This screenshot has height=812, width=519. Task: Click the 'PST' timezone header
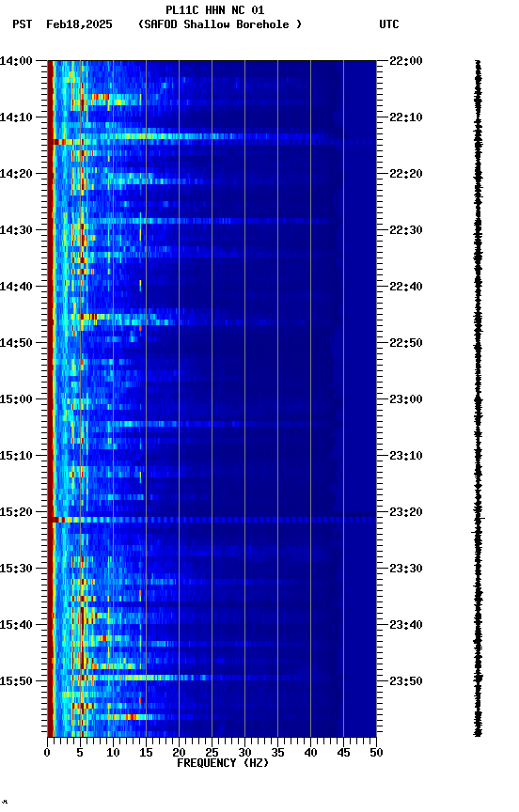pos(23,24)
